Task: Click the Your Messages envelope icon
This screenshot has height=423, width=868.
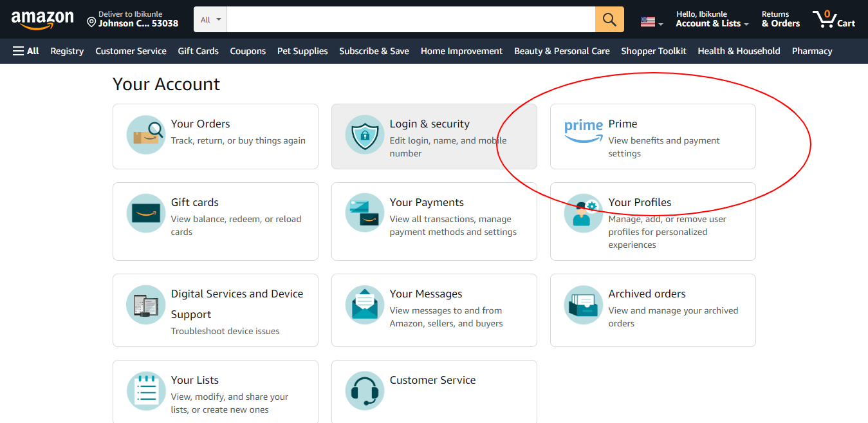Action: pos(365,305)
